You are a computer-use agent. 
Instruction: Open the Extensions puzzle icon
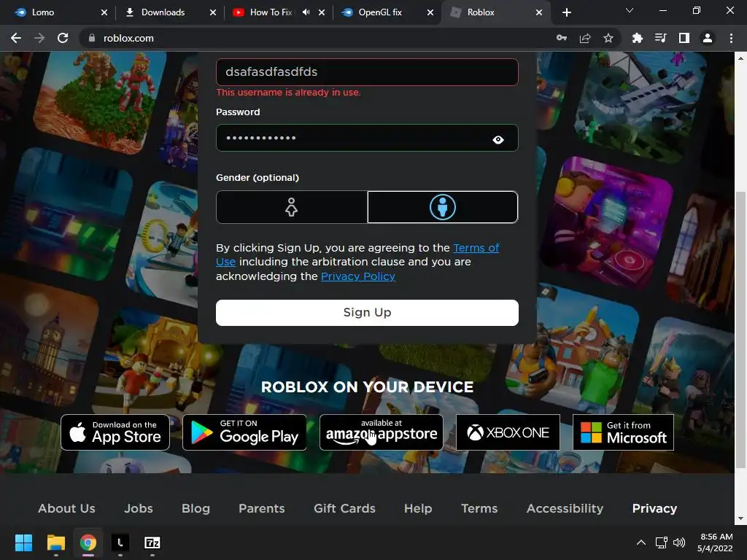[x=637, y=38]
